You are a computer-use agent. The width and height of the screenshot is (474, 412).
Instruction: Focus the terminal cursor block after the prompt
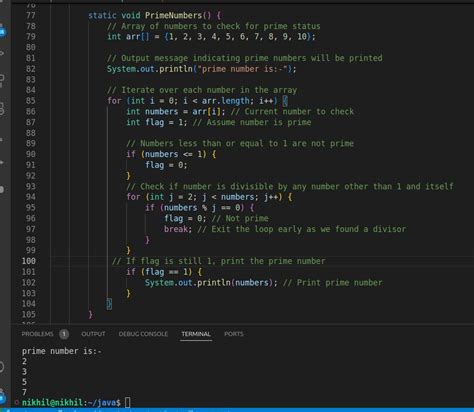128,402
